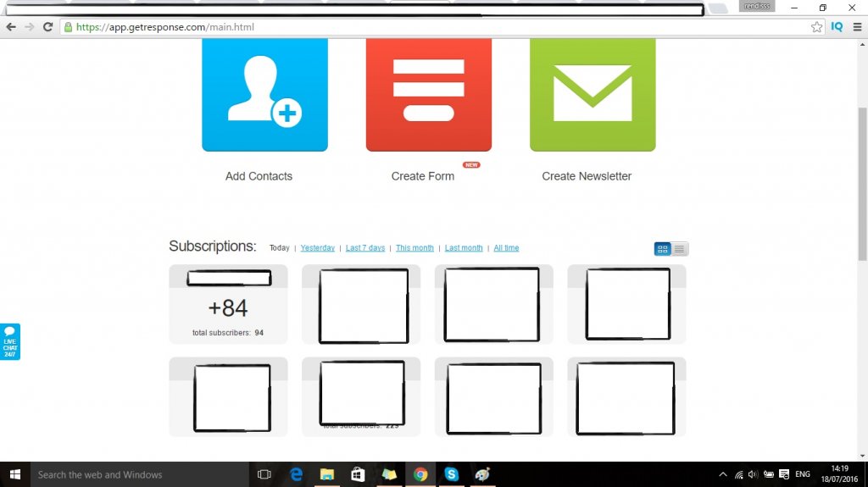This screenshot has height=487, width=868.
Task: Filter subscriptions by Last 7 days
Action: pos(364,248)
